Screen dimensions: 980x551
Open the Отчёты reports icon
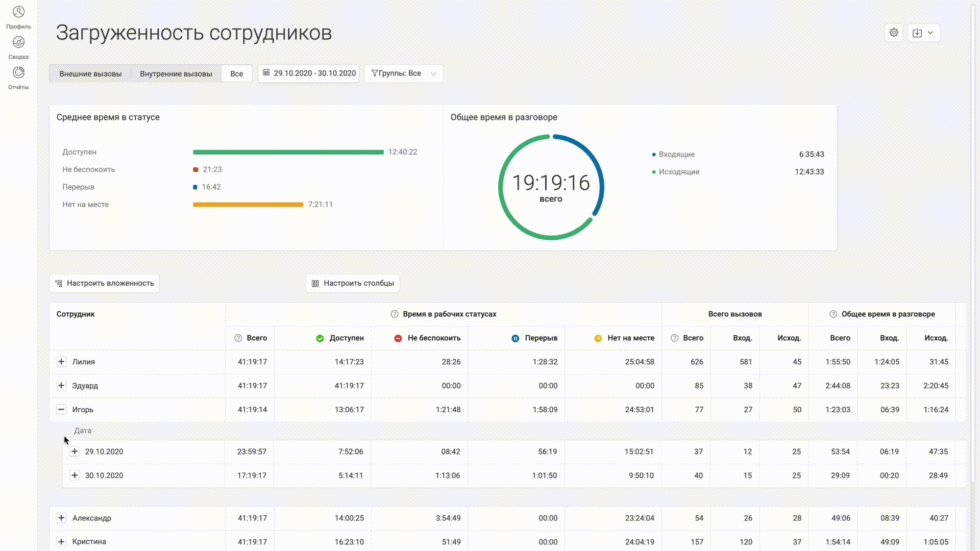pyautogui.click(x=18, y=73)
